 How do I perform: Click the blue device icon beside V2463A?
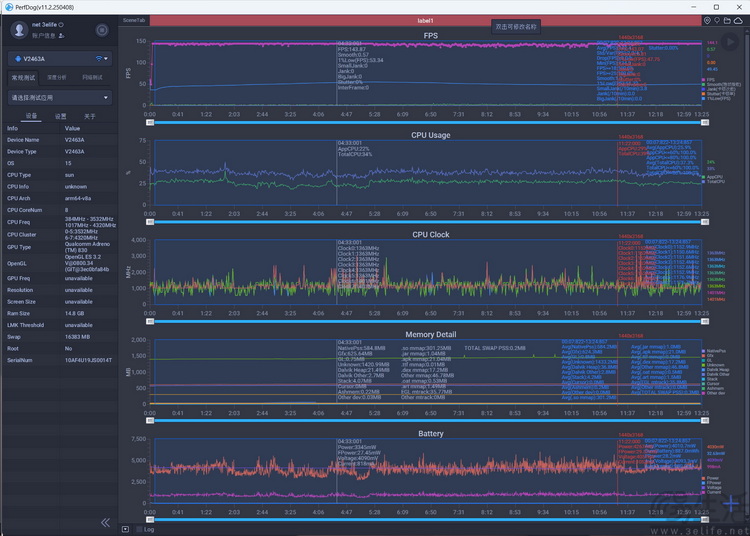pyautogui.click(x=18, y=59)
